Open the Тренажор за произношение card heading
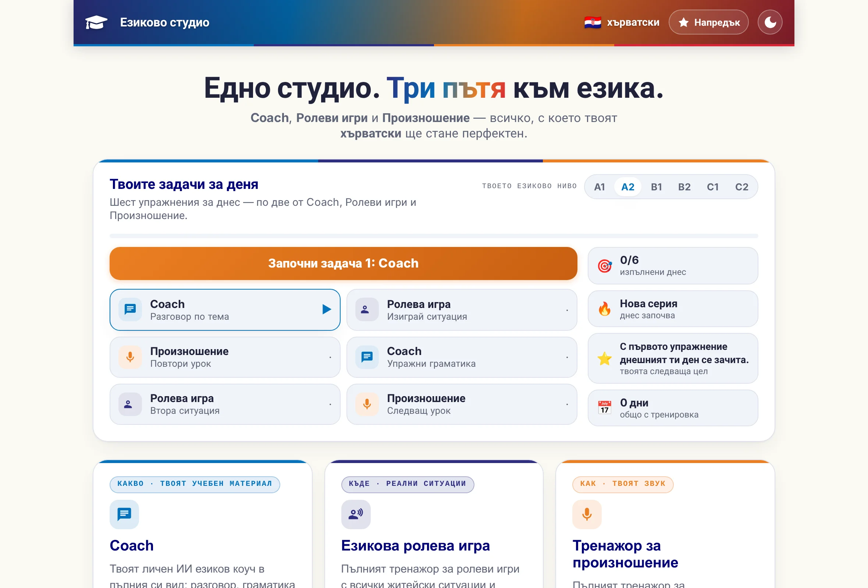This screenshot has width=868, height=588. point(625,554)
